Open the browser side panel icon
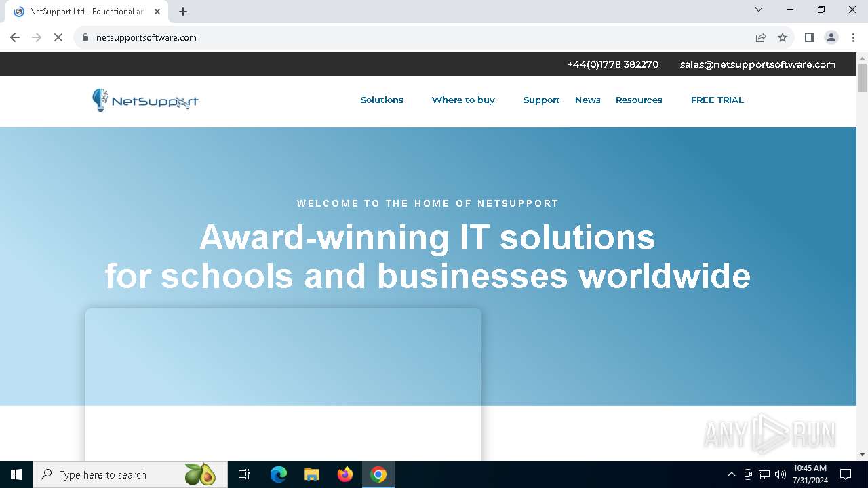This screenshot has width=868, height=488. (810, 37)
